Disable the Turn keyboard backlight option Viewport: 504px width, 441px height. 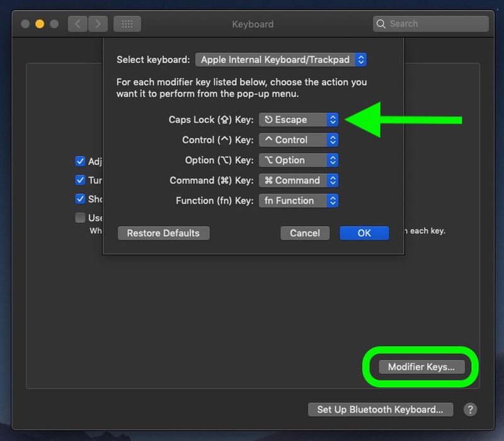click(80, 180)
